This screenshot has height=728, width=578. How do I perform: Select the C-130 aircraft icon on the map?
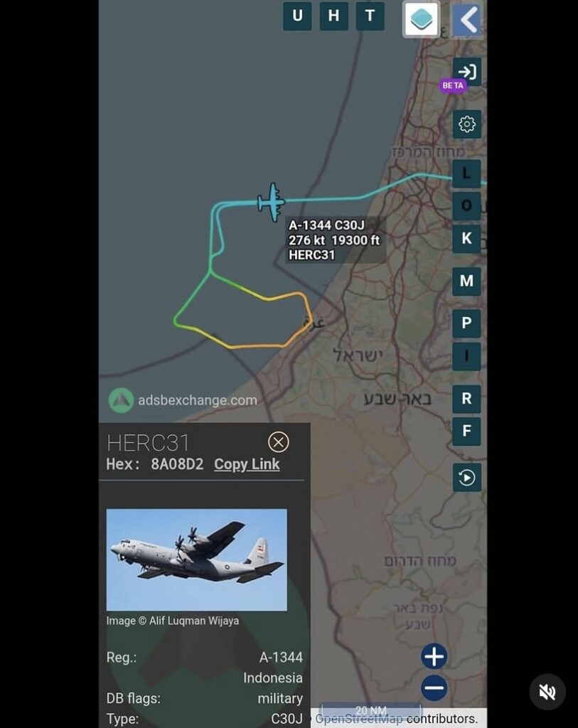(272, 202)
